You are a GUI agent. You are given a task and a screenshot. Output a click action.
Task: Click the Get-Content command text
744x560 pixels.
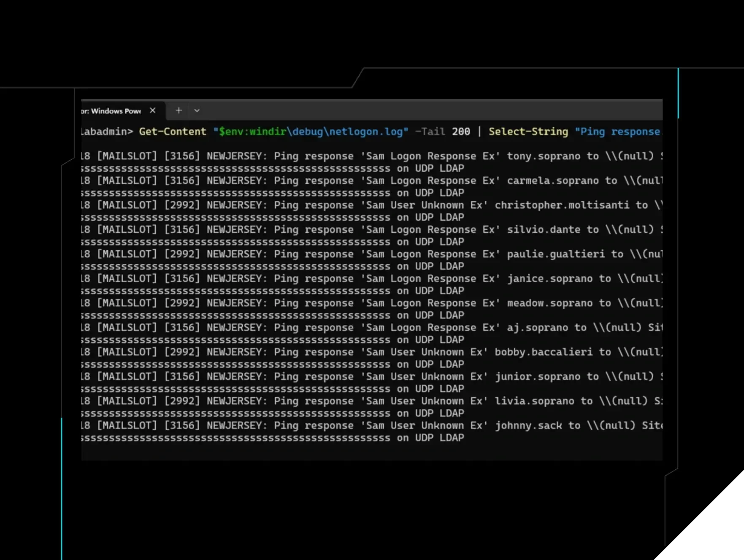(x=173, y=132)
